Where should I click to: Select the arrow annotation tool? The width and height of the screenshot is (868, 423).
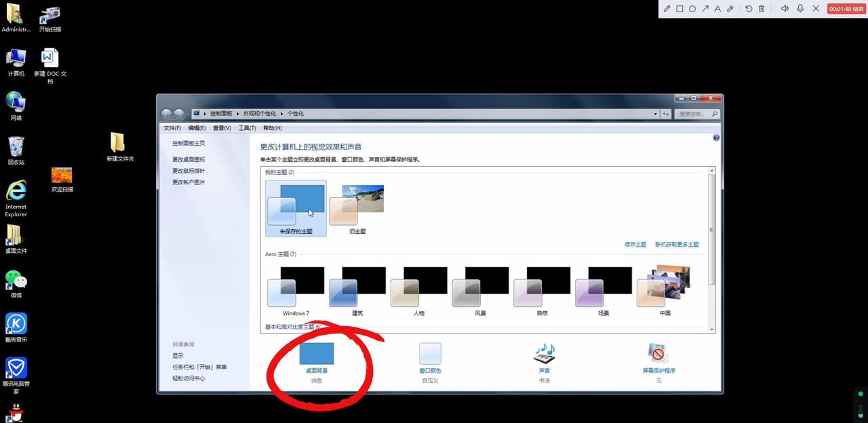705,9
